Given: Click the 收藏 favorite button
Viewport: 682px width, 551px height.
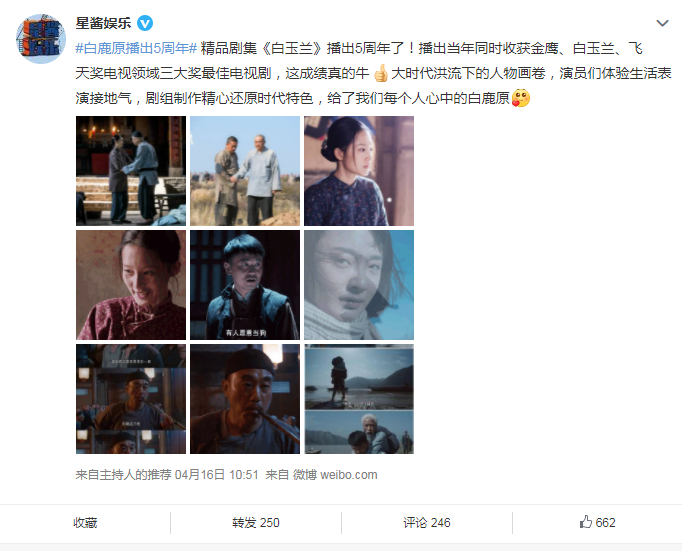Looking at the screenshot, I should (85, 522).
